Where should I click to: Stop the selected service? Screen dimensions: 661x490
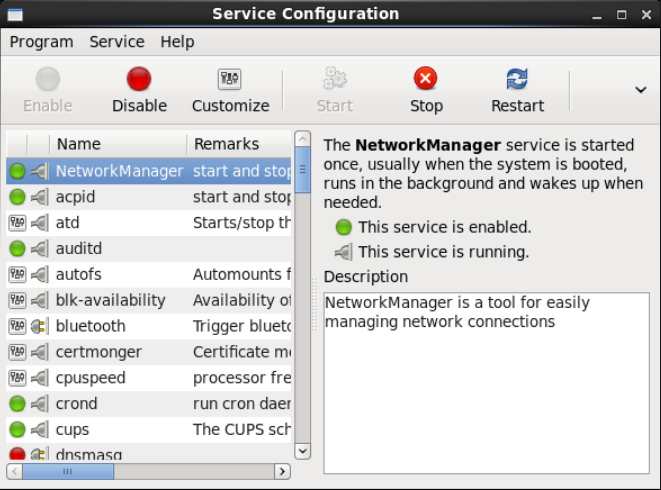click(x=426, y=80)
